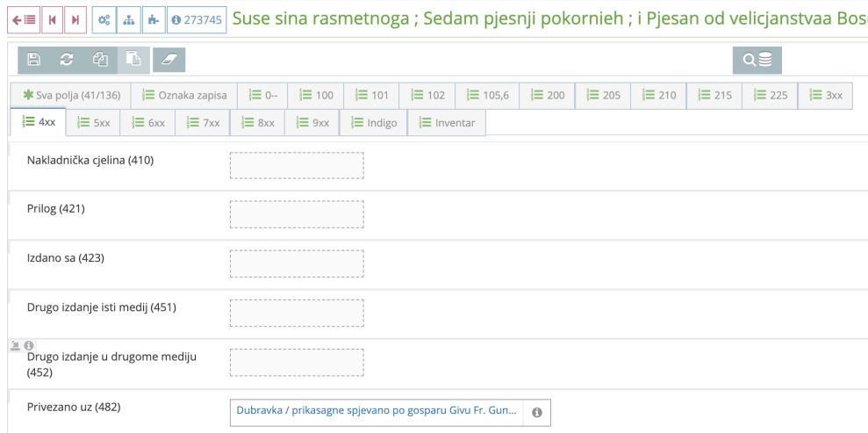Select the 0-- tab
The image size is (868, 433).
[x=263, y=95]
